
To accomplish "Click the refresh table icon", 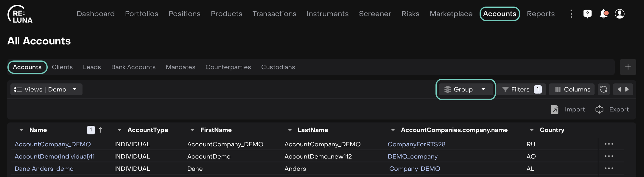I will point(603,89).
